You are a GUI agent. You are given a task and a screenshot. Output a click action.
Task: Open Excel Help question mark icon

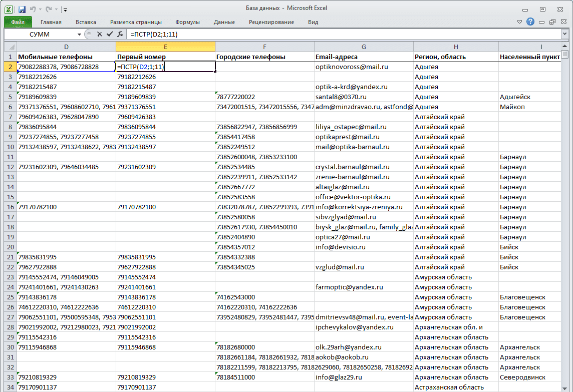point(530,22)
